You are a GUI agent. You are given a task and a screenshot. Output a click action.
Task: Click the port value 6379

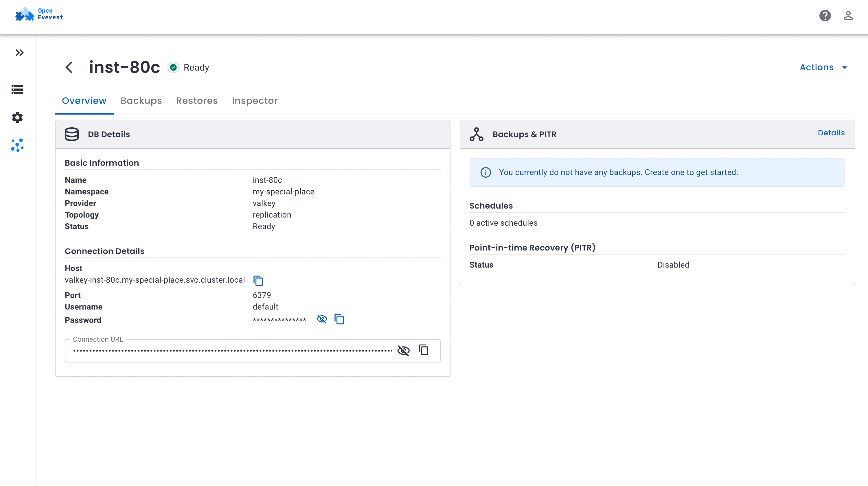262,295
